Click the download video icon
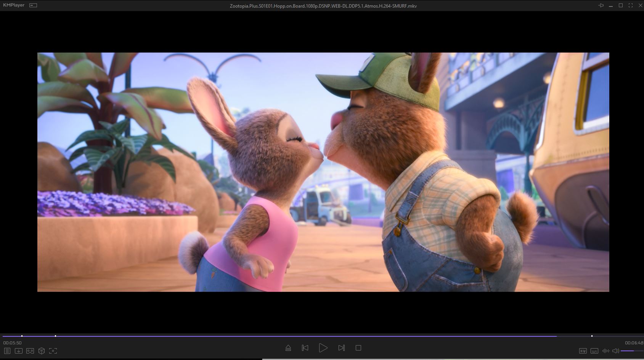The height and width of the screenshot is (360, 644). click(18, 351)
